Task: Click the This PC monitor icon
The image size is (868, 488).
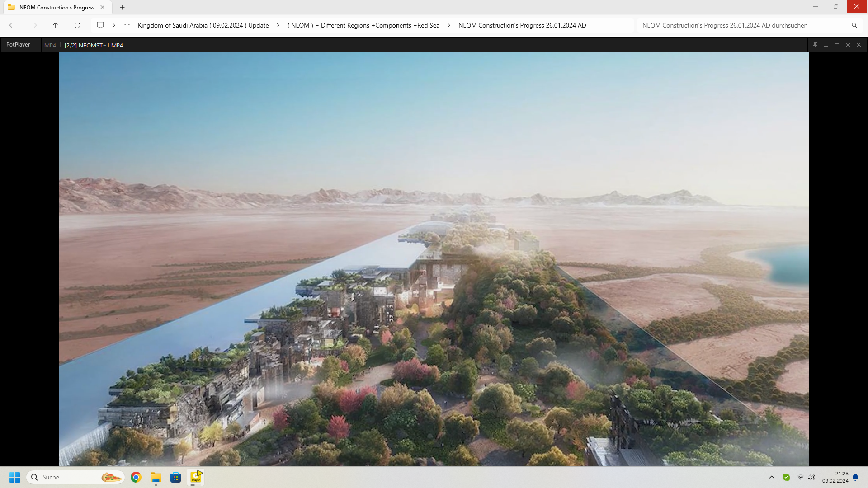Action: click(100, 25)
